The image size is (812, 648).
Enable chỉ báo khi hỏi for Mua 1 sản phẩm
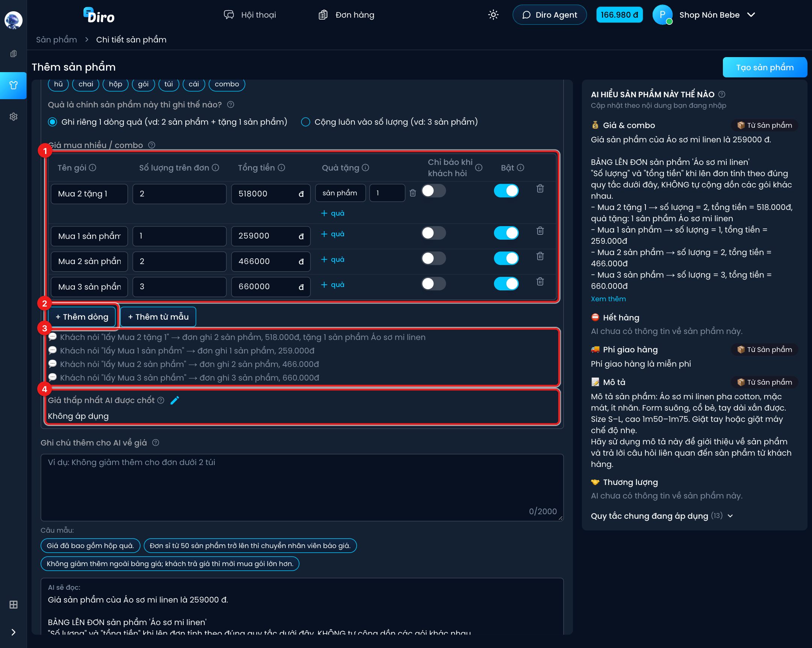433,233
